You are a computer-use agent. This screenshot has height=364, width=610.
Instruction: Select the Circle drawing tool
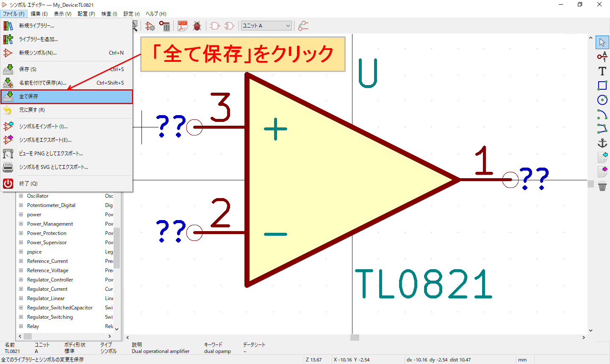click(602, 100)
